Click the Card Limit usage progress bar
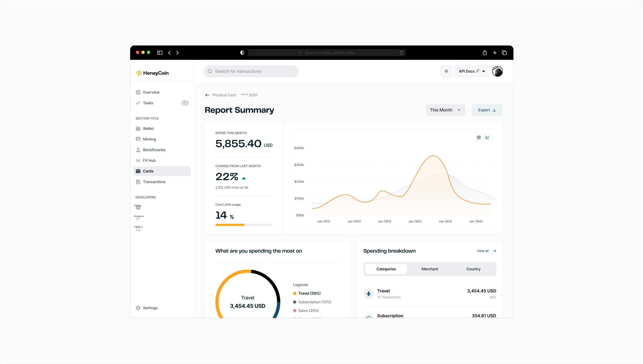The height and width of the screenshot is (364, 643). coord(244,225)
